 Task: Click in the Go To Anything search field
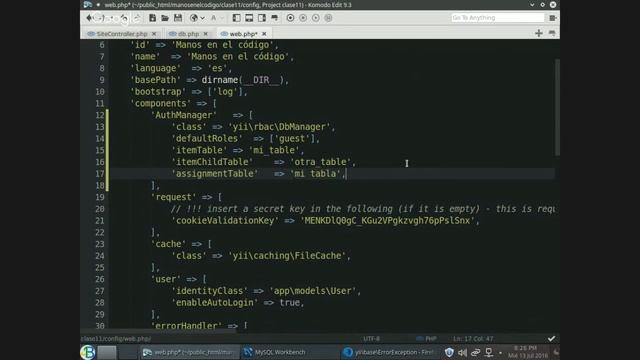(498, 18)
